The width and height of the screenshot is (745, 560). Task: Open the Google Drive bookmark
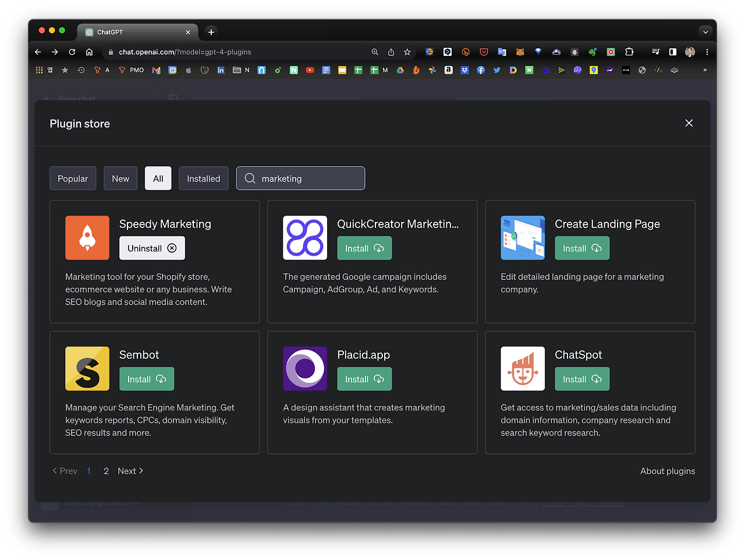(x=400, y=70)
